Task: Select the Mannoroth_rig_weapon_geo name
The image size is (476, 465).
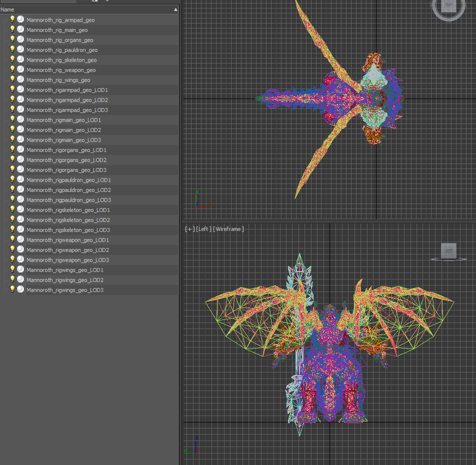Action: point(61,70)
